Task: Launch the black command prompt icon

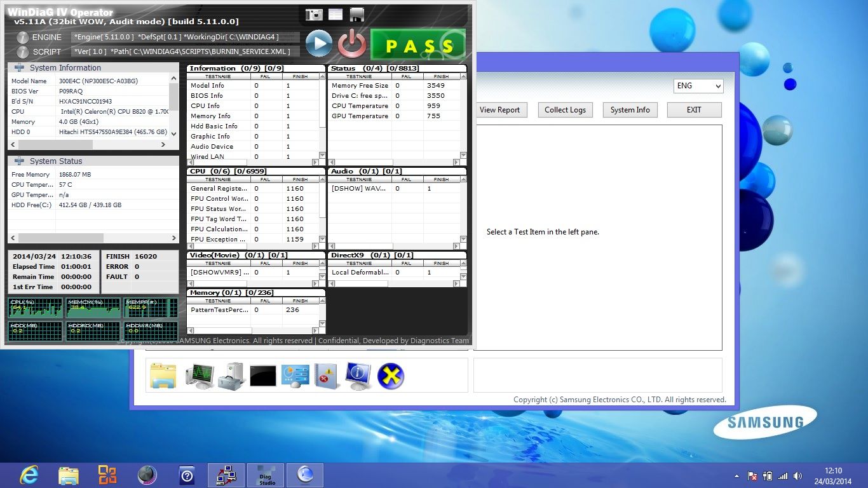Action: [x=263, y=376]
